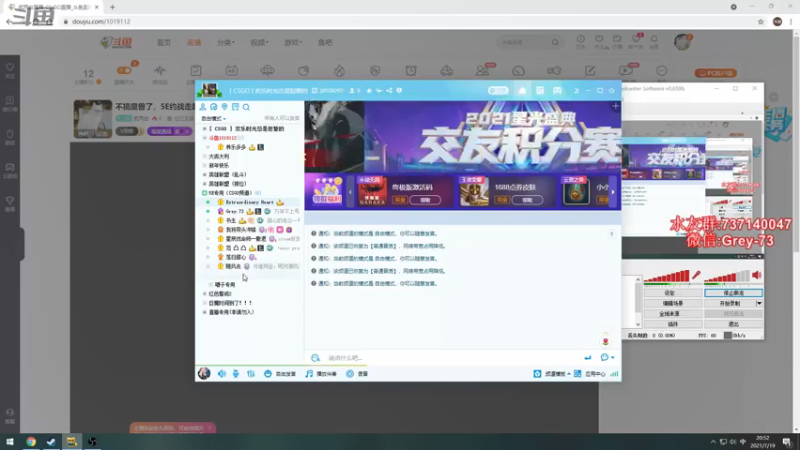Viewport: 800px width, 450px height.
Task: Click the send arrow icon in chat
Action: coord(588,358)
